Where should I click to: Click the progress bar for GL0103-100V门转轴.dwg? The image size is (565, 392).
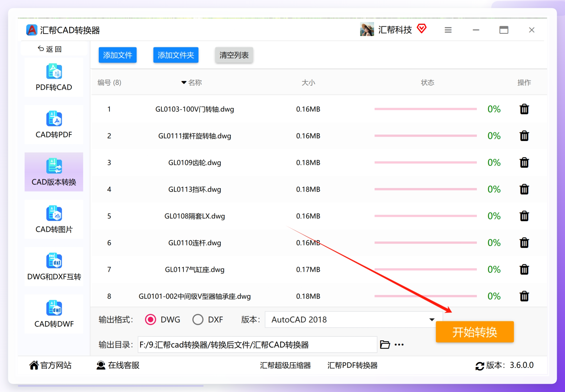(425, 109)
